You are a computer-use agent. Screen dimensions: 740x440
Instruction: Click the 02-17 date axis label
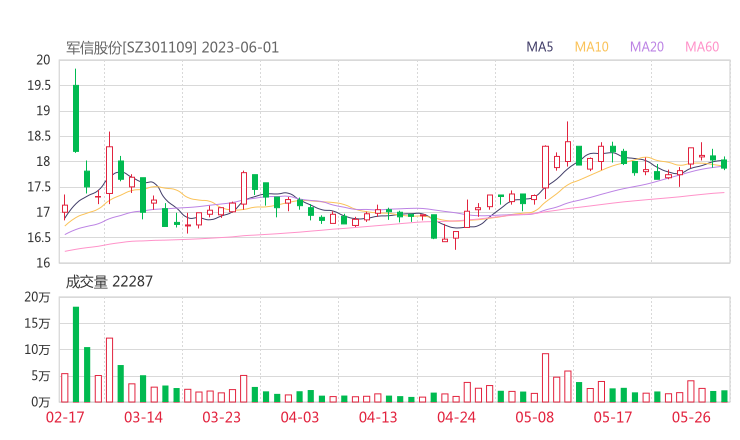click(65, 417)
